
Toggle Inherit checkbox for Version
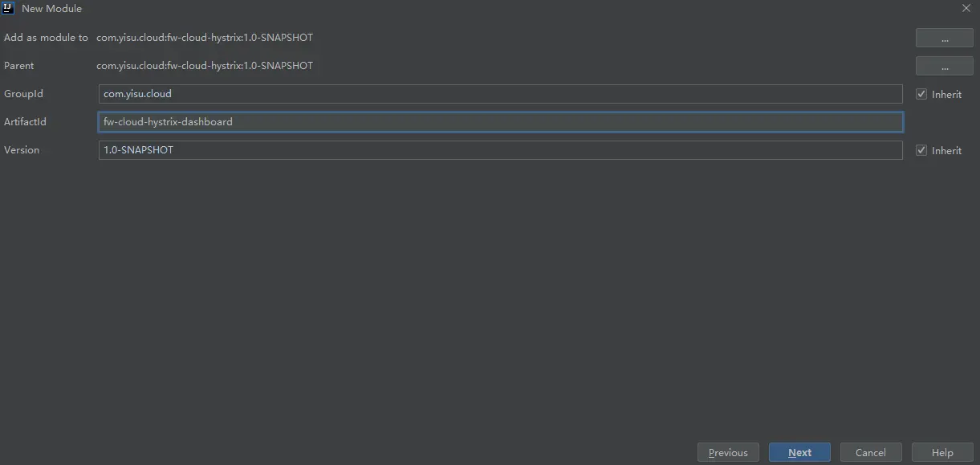(921, 150)
